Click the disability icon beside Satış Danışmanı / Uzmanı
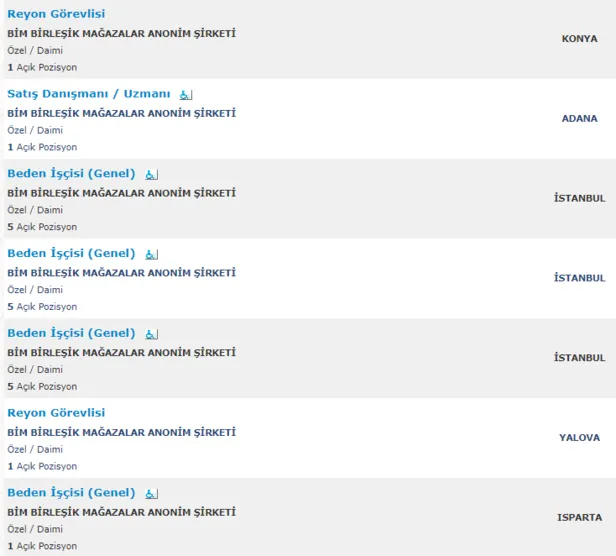Image resolution: width=616 pixels, height=556 pixels. (x=185, y=95)
